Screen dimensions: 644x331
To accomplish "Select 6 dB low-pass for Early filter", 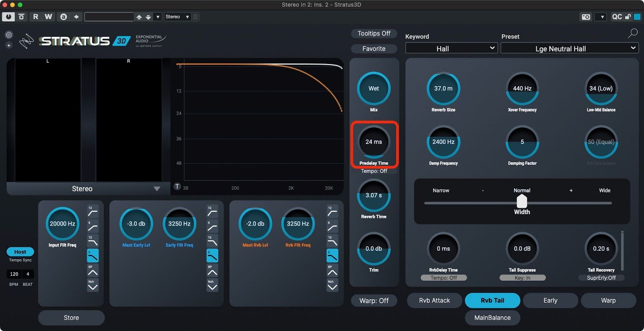I will [x=212, y=256].
